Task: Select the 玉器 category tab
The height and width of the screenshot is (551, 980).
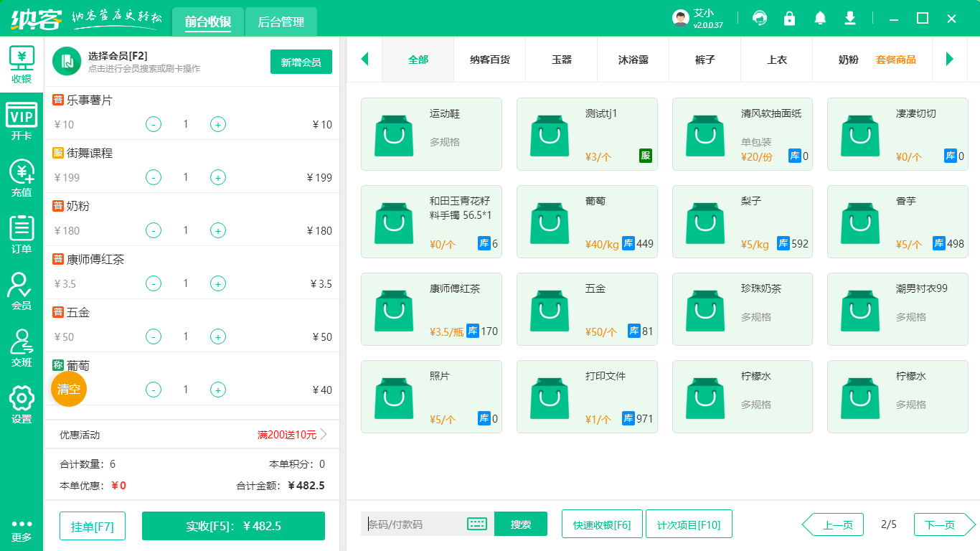Action: coord(561,60)
